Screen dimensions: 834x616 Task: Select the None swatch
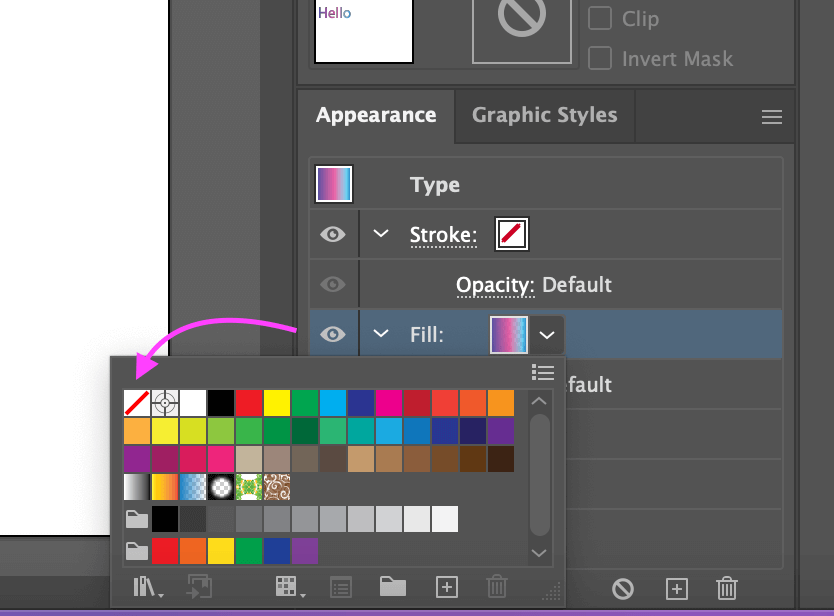[136, 401]
